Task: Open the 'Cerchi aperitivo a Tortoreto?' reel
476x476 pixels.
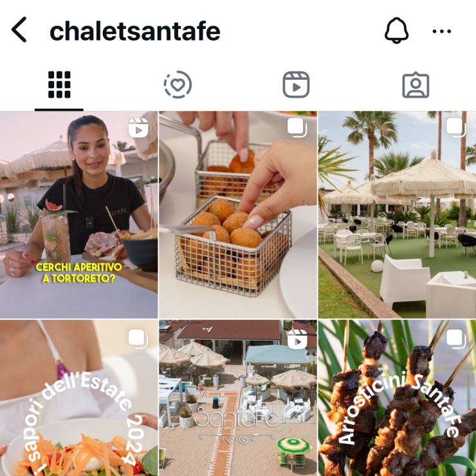Action: 79,215
